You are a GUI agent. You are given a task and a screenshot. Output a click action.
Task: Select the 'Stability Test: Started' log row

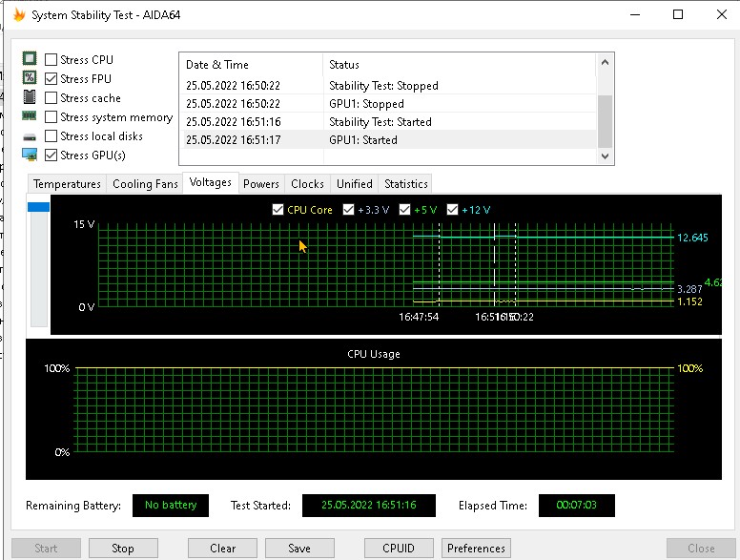387,122
